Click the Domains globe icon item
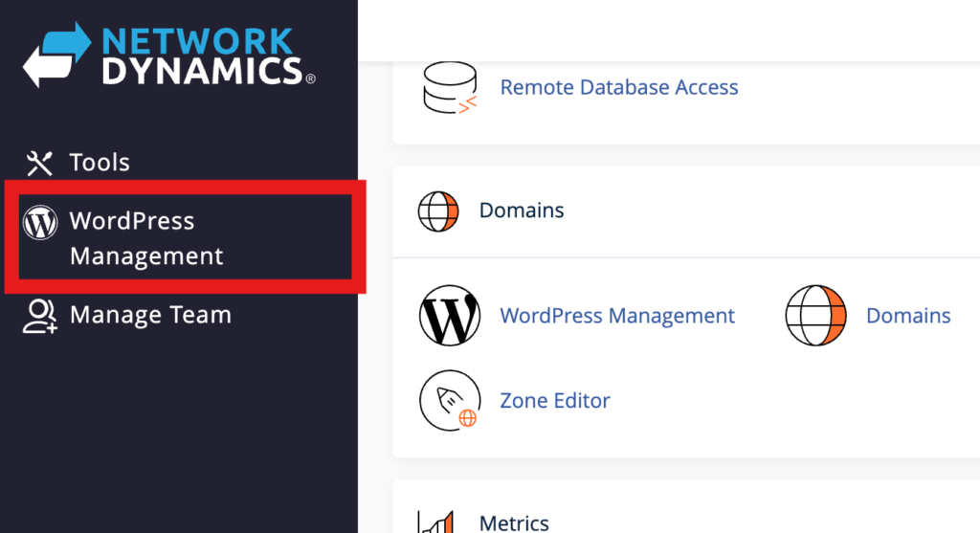Image resolution: width=980 pixels, height=533 pixels. point(815,316)
